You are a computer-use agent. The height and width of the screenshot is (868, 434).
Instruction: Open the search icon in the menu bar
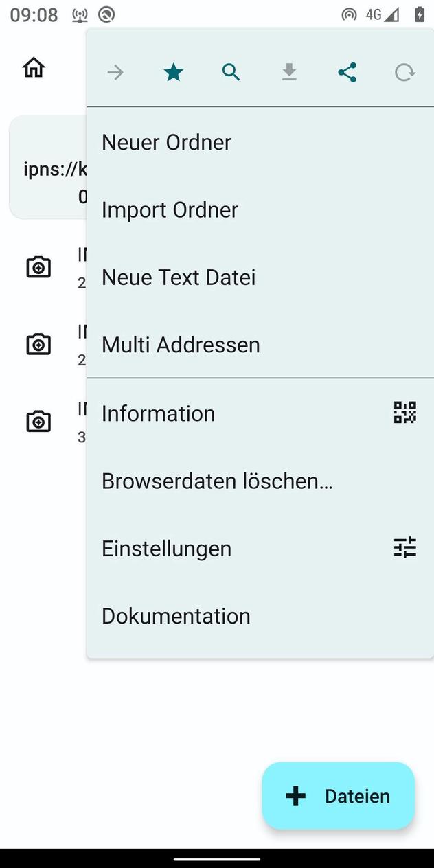click(x=231, y=72)
